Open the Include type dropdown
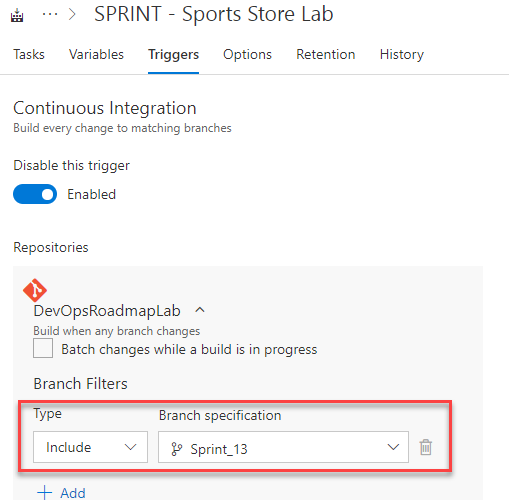 click(x=90, y=447)
